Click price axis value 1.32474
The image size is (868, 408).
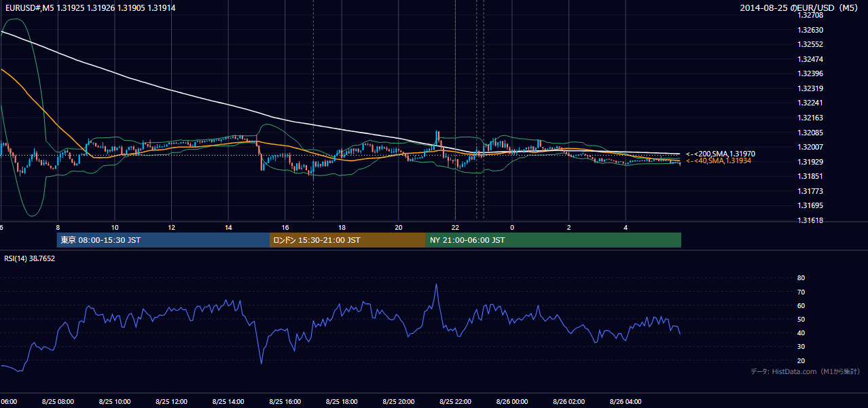point(810,59)
